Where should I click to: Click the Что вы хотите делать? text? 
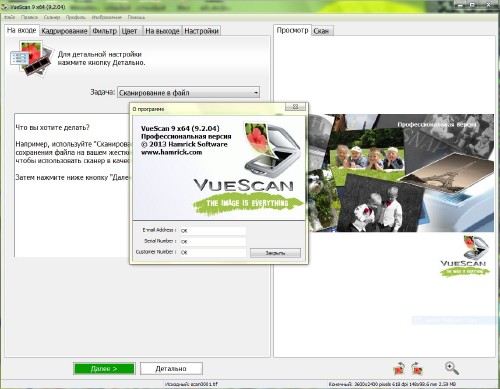pyautogui.click(x=53, y=127)
